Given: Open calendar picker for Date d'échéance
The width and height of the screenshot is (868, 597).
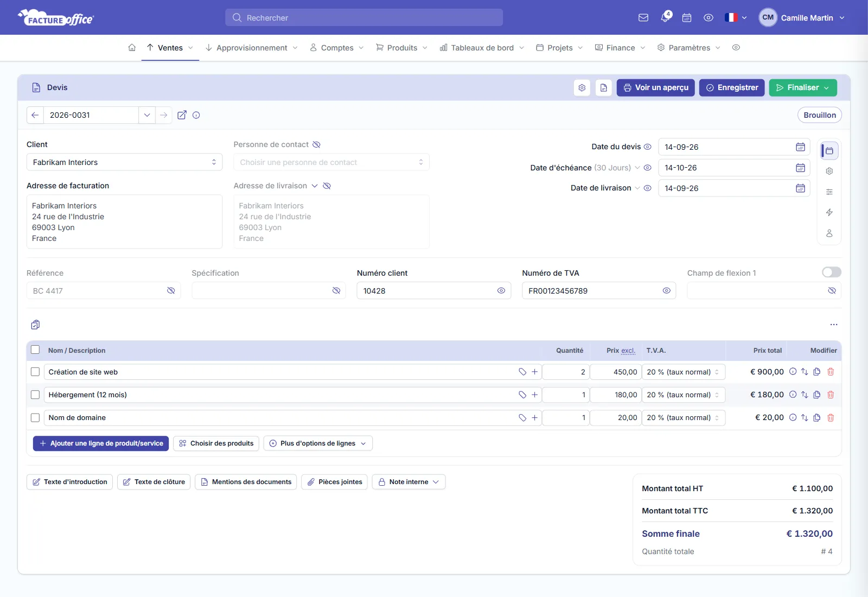Looking at the screenshot, I should tap(800, 168).
